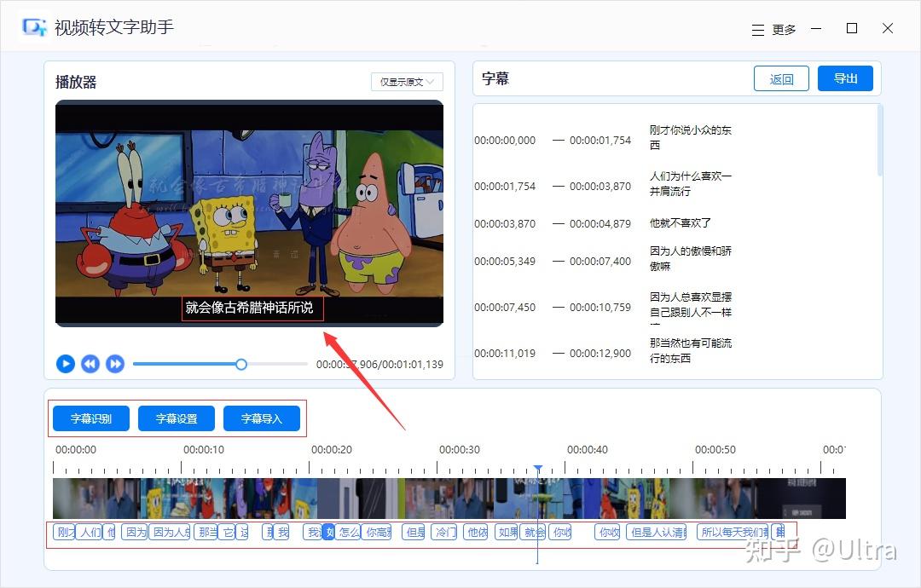Select timeline subtitle chip 怎么
The image size is (921, 588).
(x=348, y=533)
